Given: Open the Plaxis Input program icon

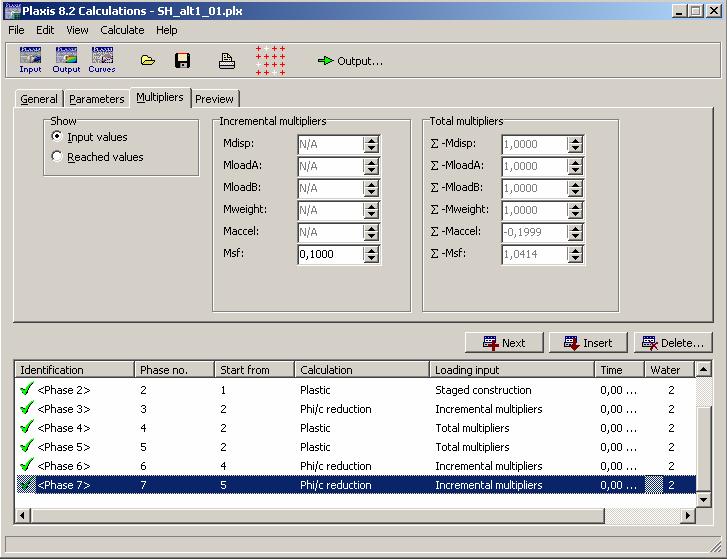Looking at the screenshot, I should pos(30,60).
